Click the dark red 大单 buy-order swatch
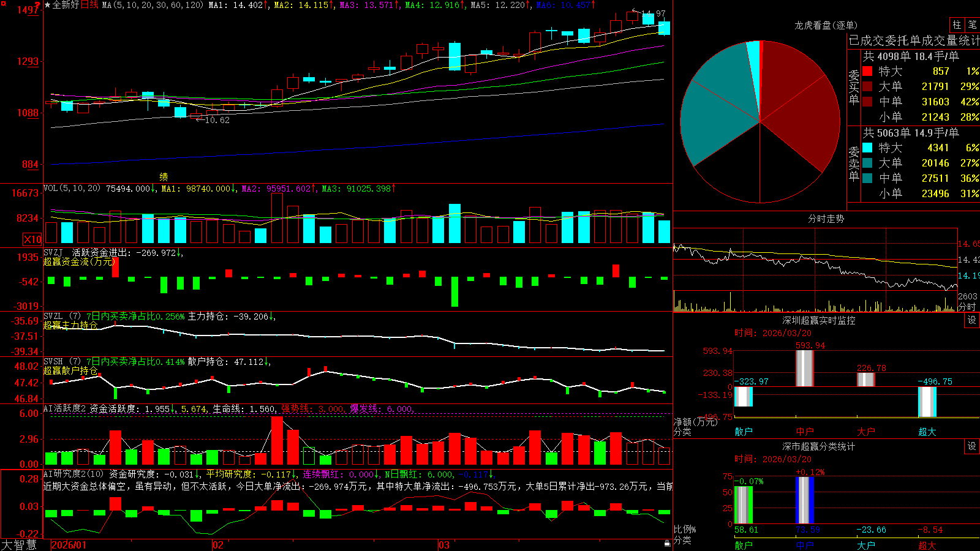This screenshot has height=551, width=980. 867,86
